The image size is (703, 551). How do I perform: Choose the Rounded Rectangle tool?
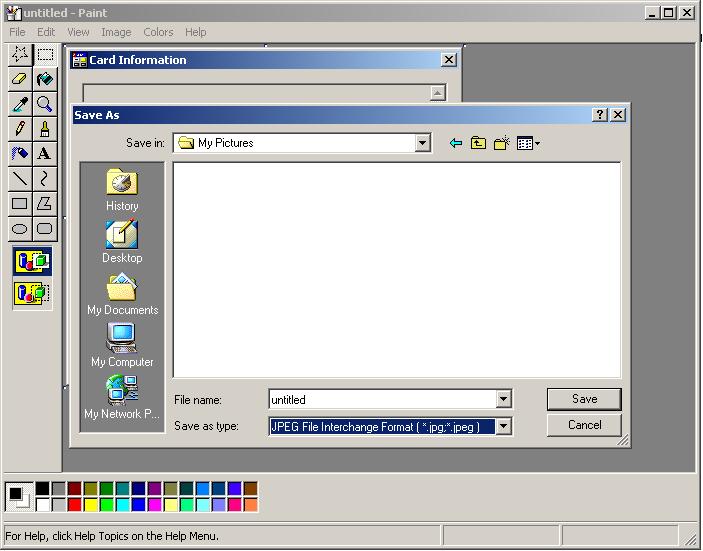click(45, 229)
